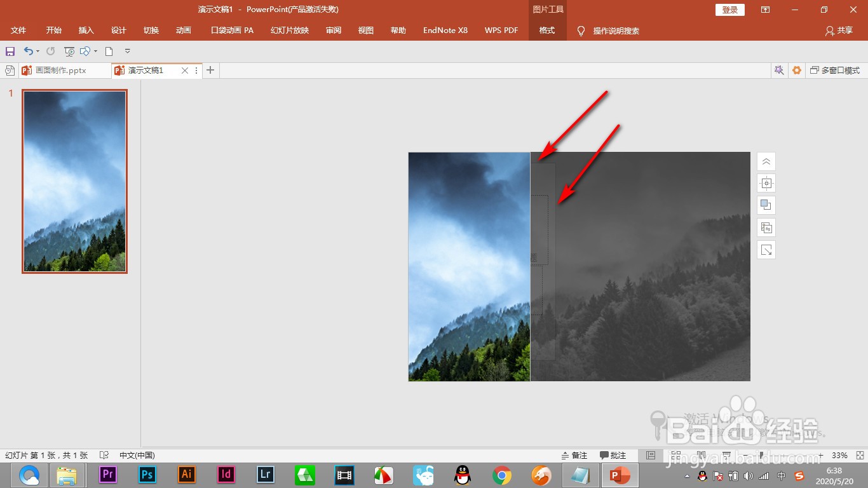
Task: Open Illustrator from the taskbar
Action: click(186, 475)
